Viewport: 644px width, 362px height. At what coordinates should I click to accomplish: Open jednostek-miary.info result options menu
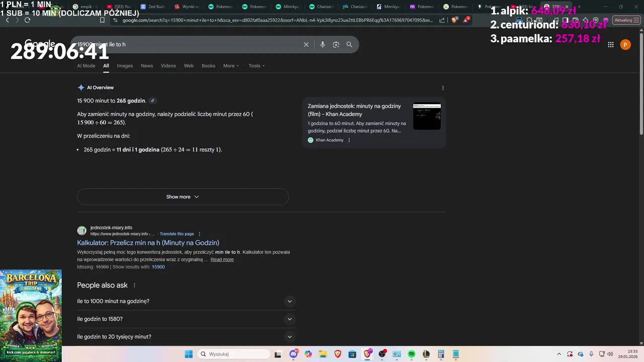pos(199,234)
